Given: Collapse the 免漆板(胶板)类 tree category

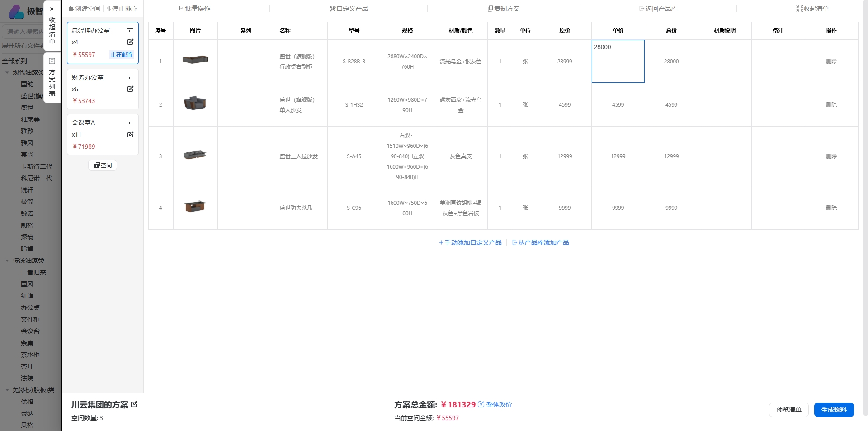Looking at the screenshot, I should tap(7, 390).
